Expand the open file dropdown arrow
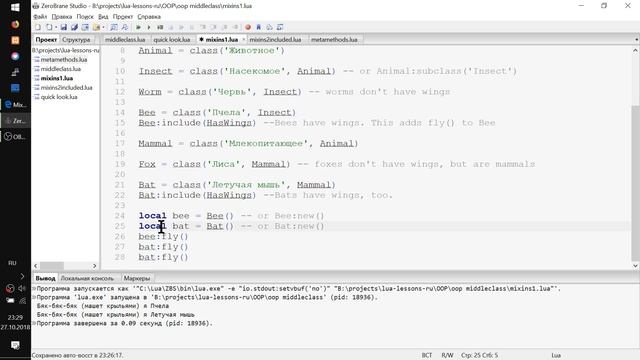This screenshot has width=640, height=360. [55, 27]
